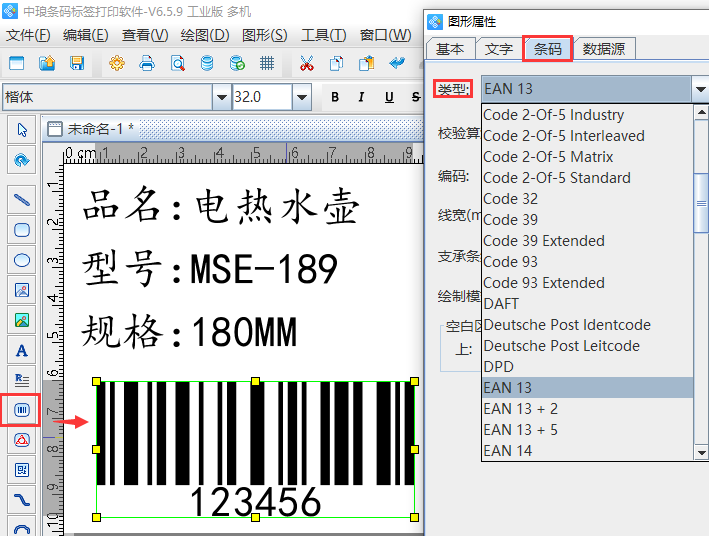Switch to the 条码 tab
This screenshot has height=536, width=709.
pyautogui.click(x=548, y=48)
